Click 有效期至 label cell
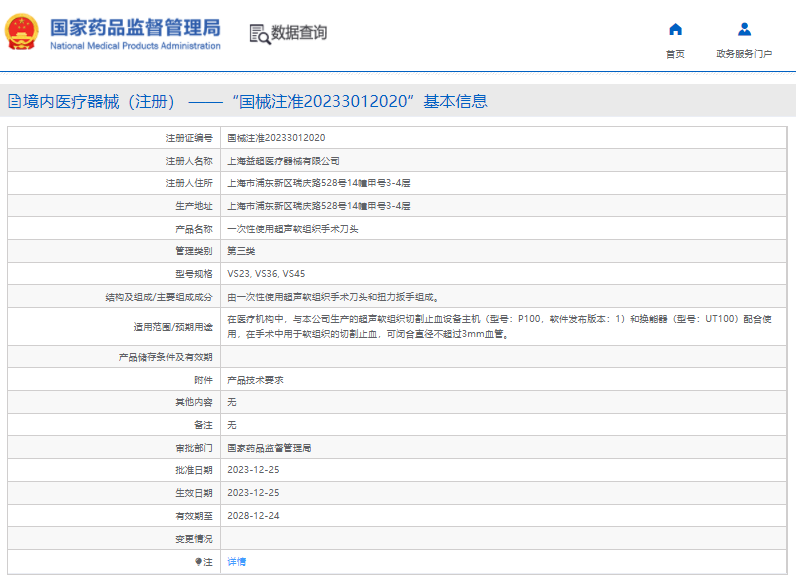The height and width of the screenshot is (581, 796). (x=114, y=515)
